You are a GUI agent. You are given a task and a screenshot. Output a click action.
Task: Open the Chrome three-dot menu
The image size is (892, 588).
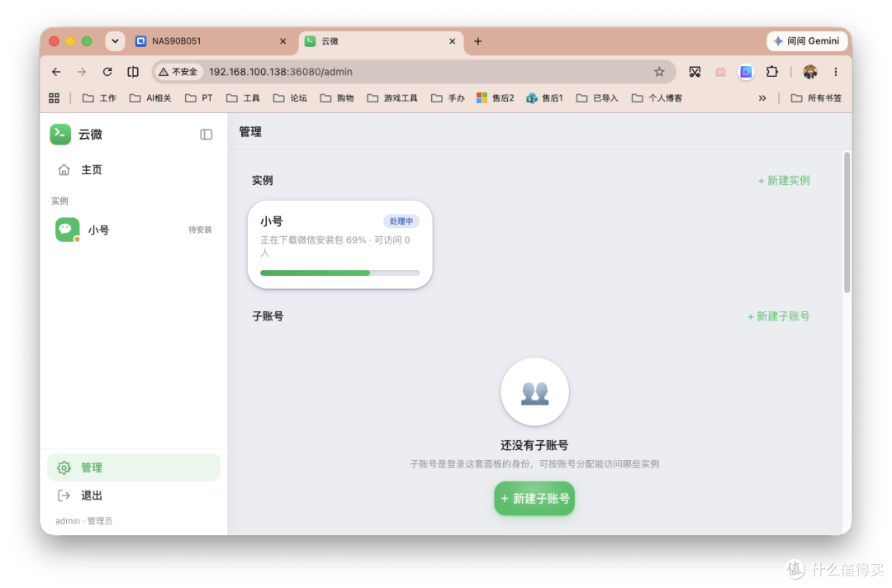(835, 72)
